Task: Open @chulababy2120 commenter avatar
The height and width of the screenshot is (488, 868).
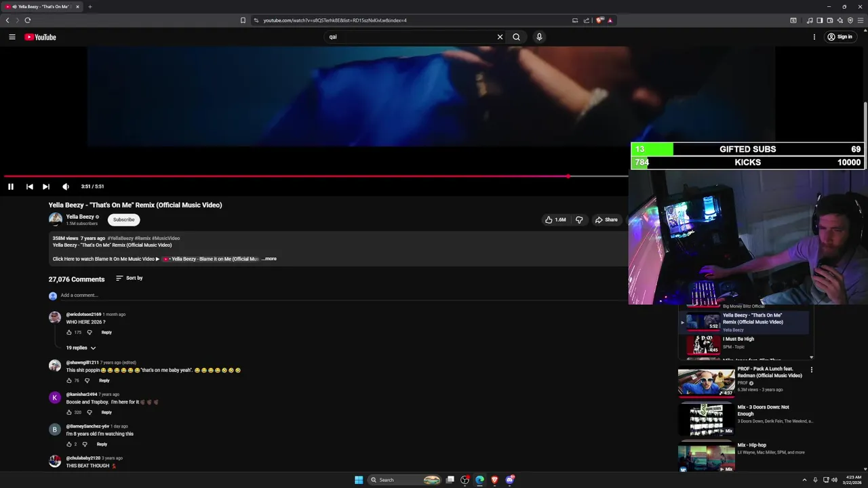Action: click(x=55, y=462)
